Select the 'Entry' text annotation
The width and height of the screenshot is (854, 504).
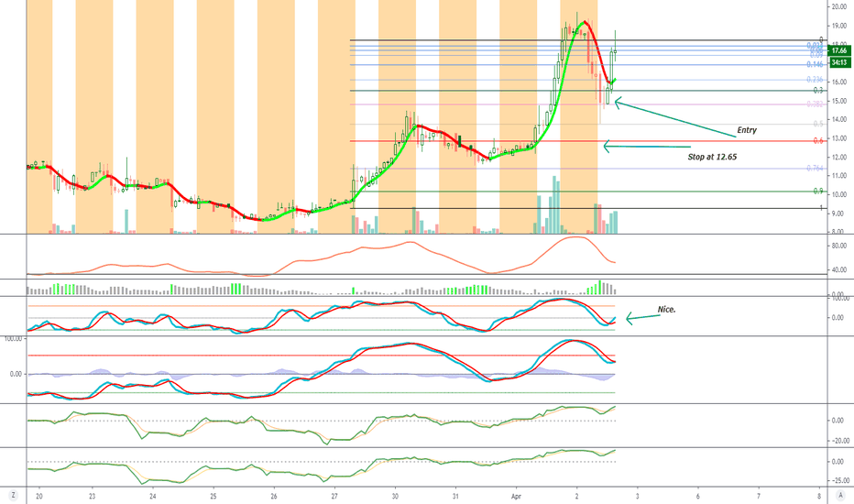click(747, 130)
